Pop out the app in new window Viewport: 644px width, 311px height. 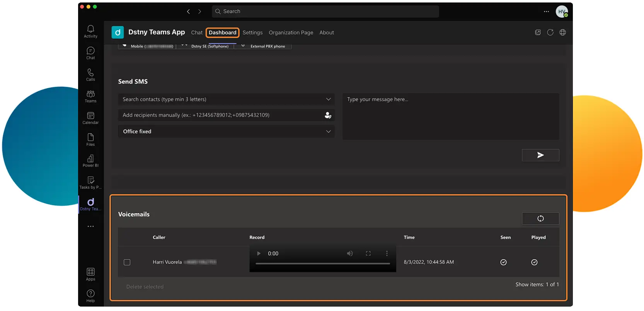click(538, 32)
